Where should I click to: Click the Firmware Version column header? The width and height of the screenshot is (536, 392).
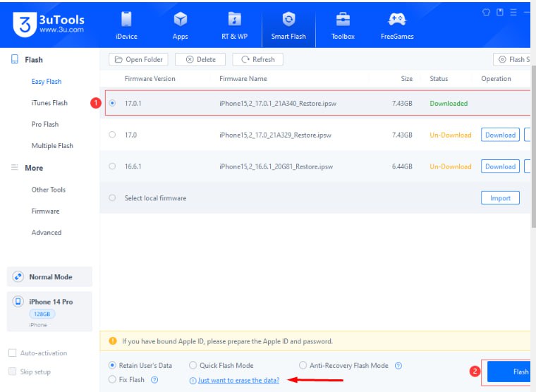pos(150,78)
